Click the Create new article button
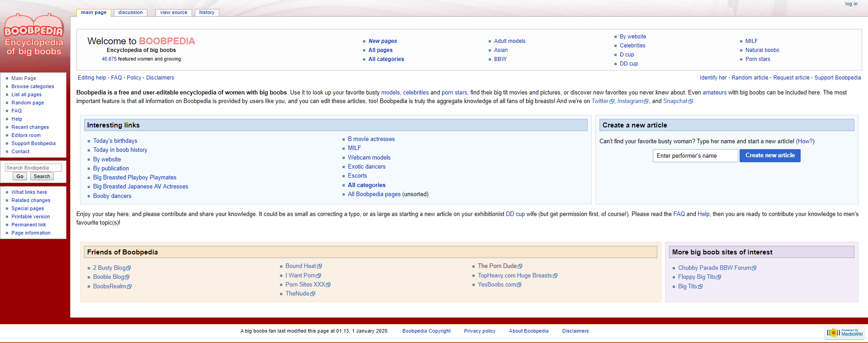This screenshot has width=868, height=343. (x=769, y=155)
